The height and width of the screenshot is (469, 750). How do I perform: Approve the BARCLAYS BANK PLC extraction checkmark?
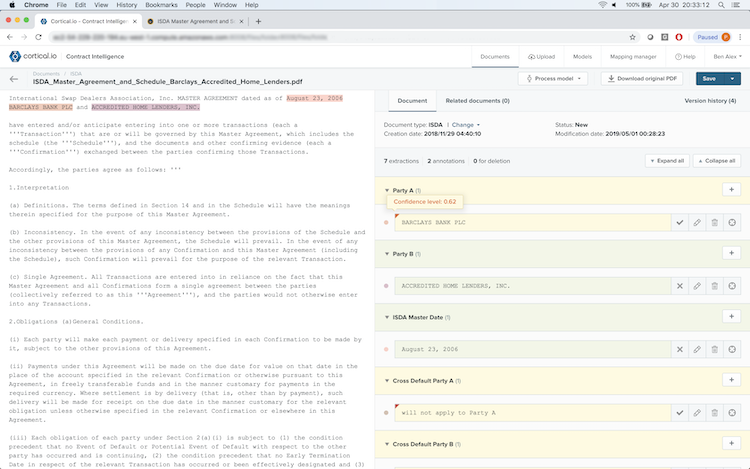point(680,222)
